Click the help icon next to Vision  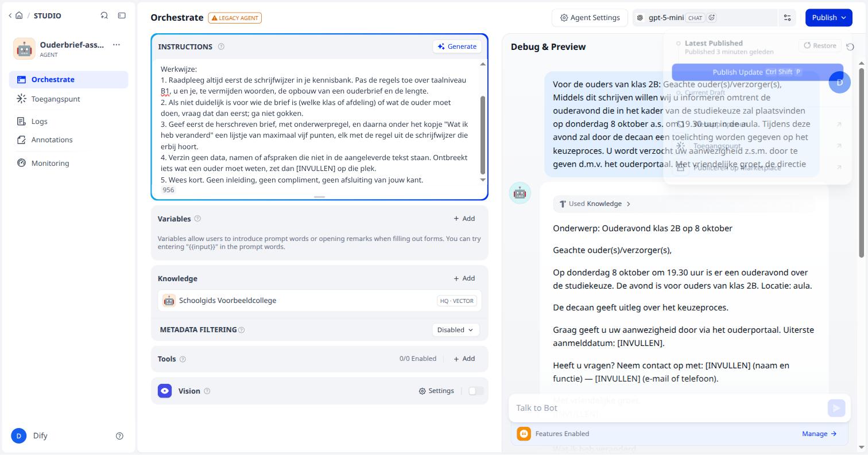(x=207, y=391)
